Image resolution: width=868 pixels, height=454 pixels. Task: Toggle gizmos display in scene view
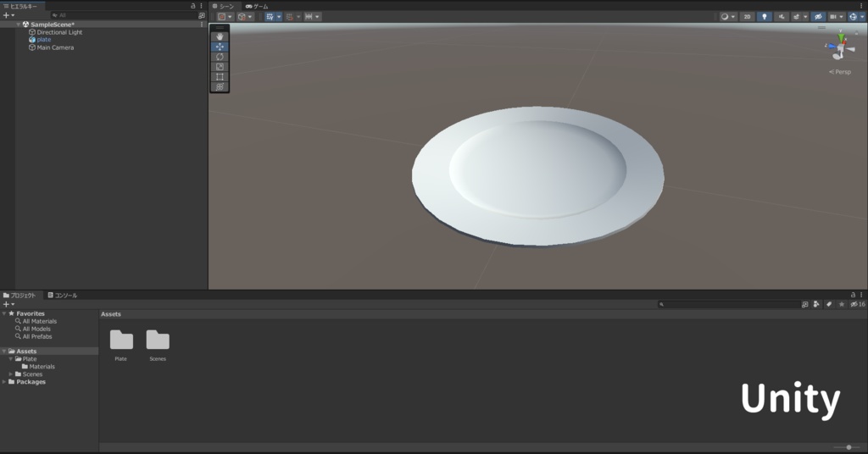click(853, 17)
